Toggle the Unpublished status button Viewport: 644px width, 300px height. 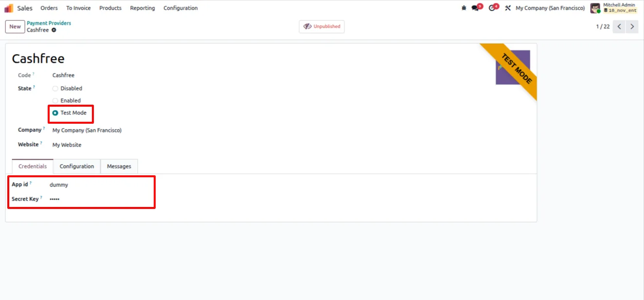(322, 26)
